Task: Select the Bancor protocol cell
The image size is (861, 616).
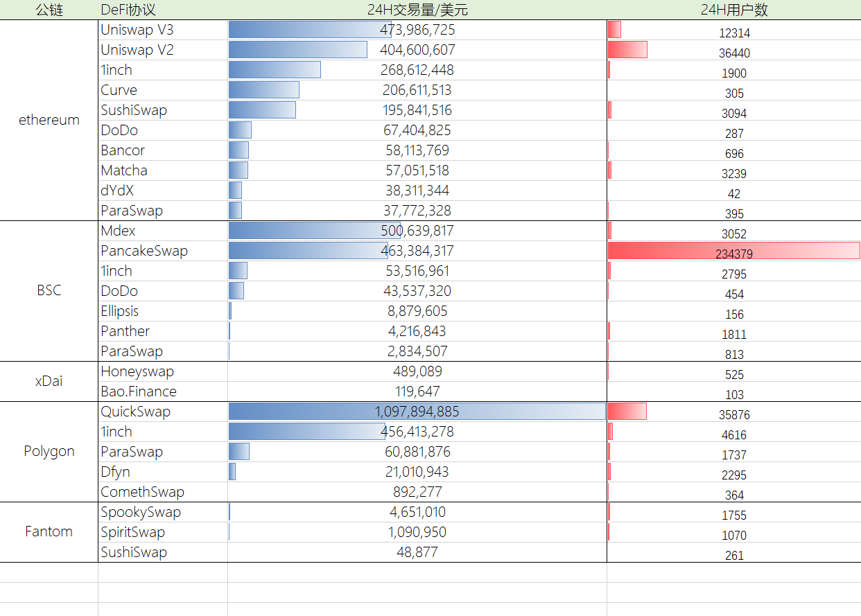Action: (x=163, y=150)
